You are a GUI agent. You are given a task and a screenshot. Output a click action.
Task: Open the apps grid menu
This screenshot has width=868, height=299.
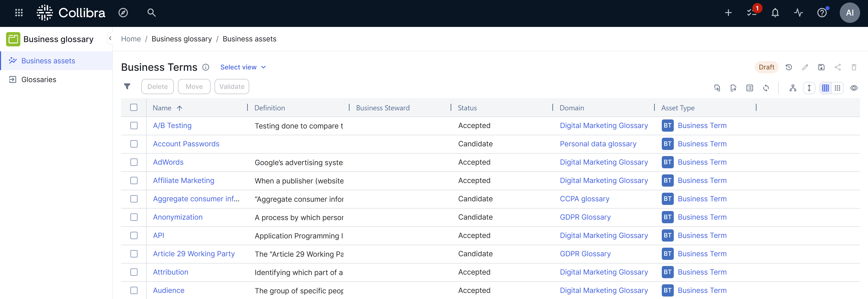tap(19, 13)
